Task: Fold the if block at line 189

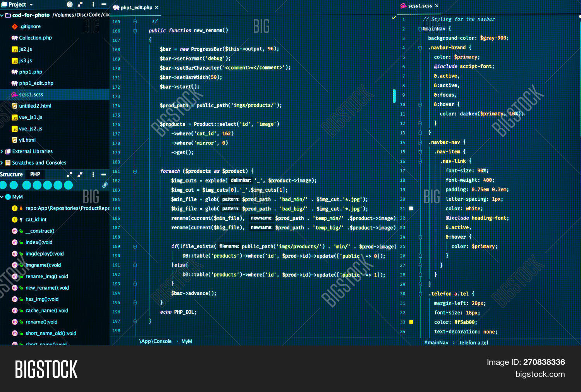Action: click(135, 246)
